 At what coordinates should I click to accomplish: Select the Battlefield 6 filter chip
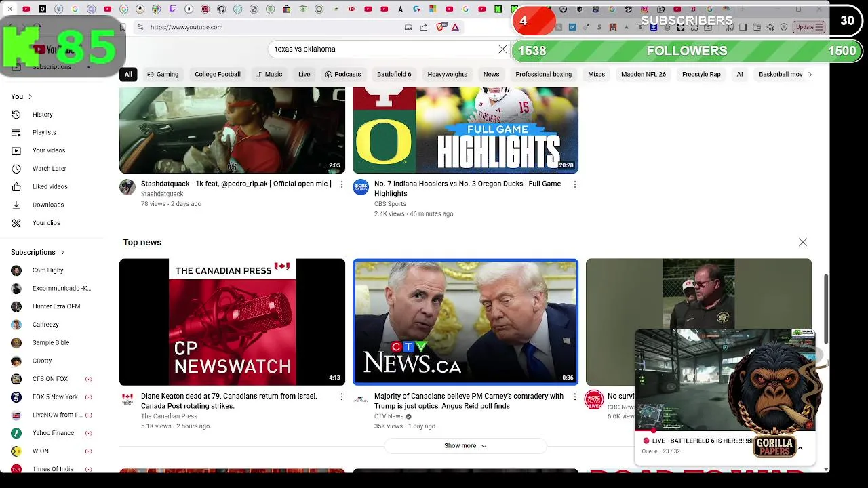(x=394, y=74)
